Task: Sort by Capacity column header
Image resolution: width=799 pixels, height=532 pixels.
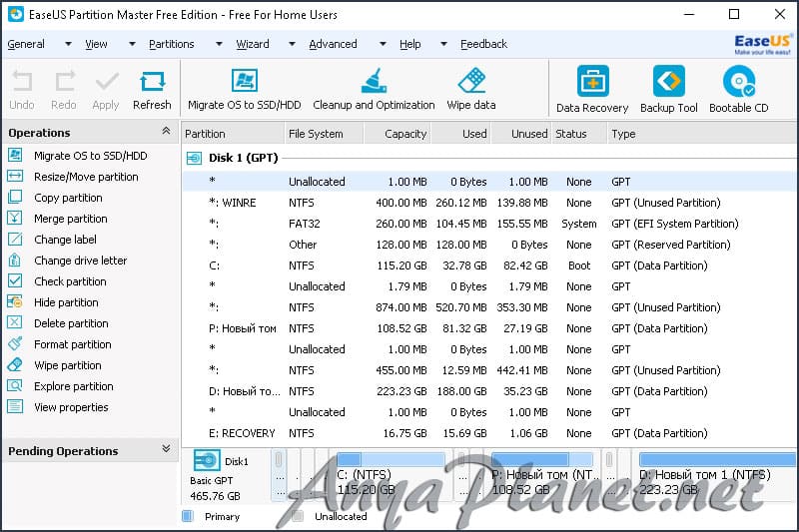Action: click(x=398, y=134)
